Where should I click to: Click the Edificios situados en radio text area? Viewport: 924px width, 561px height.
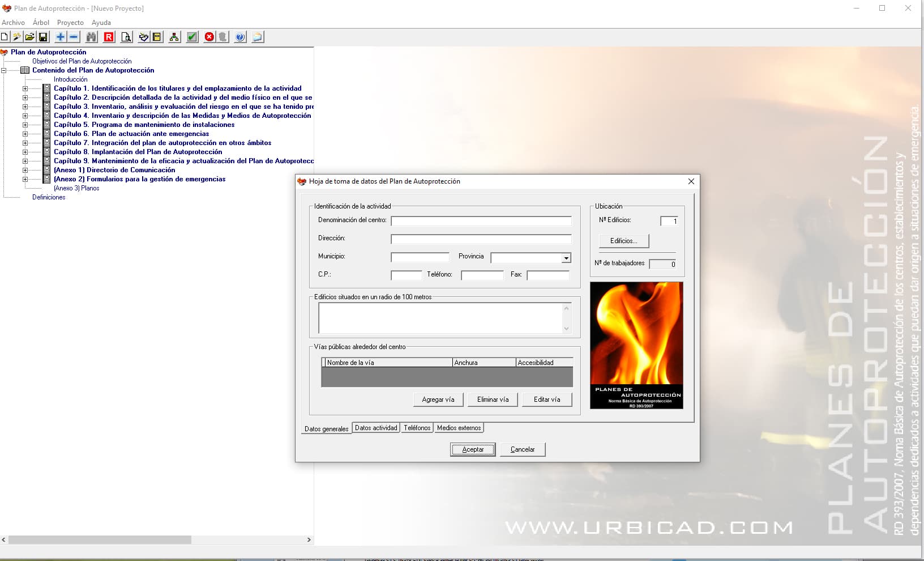pyautogui.click(x=445, y=318)
